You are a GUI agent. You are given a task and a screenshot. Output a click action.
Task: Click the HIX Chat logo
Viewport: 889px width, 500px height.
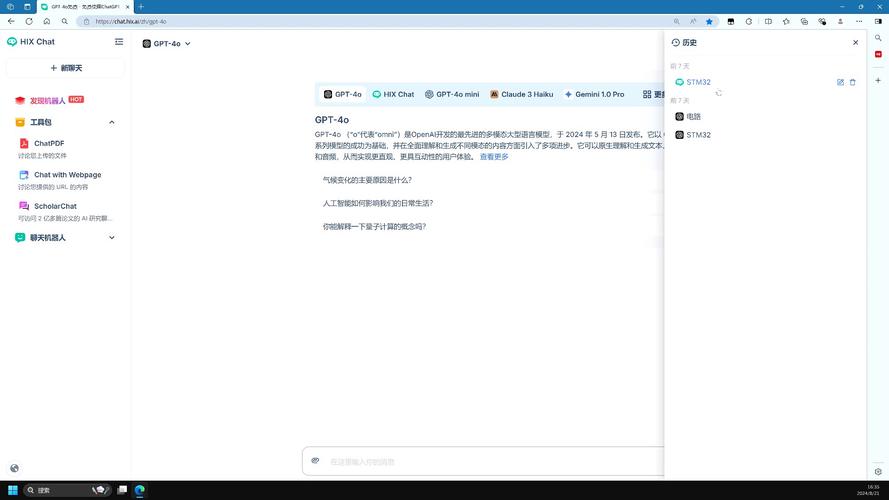point(31,42)
